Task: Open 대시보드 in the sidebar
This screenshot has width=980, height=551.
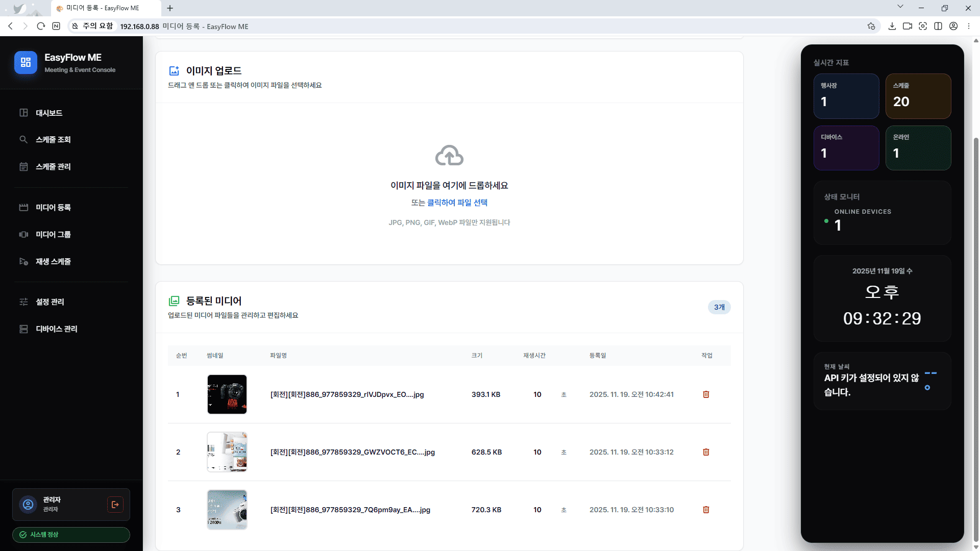Action: point(49,113)
